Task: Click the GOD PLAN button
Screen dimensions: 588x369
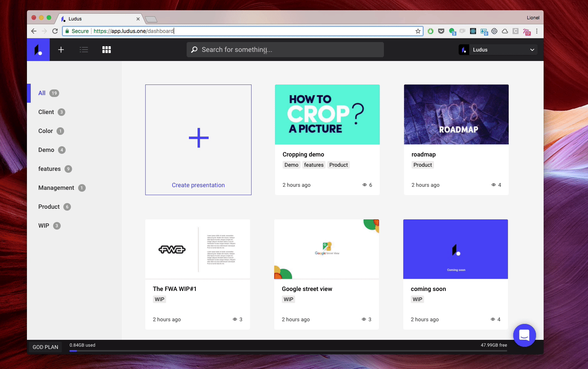Action: pyautogui.click(x=46, y=347)
